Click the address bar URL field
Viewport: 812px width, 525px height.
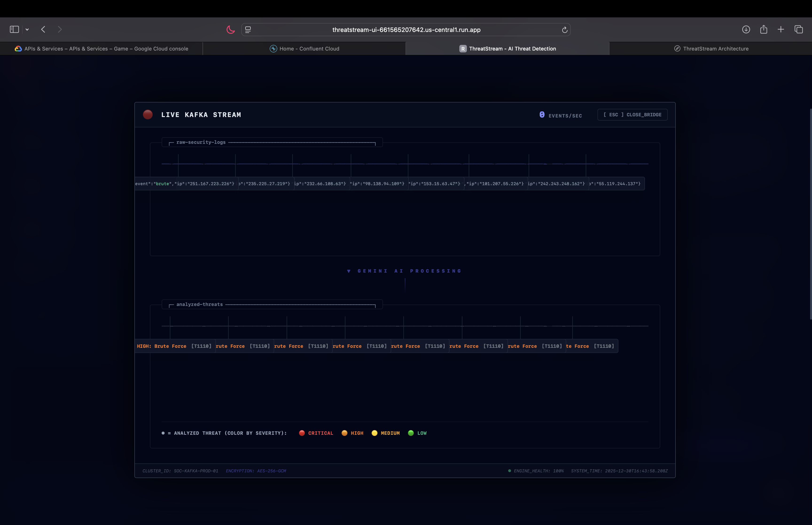(x=406, y=30)
